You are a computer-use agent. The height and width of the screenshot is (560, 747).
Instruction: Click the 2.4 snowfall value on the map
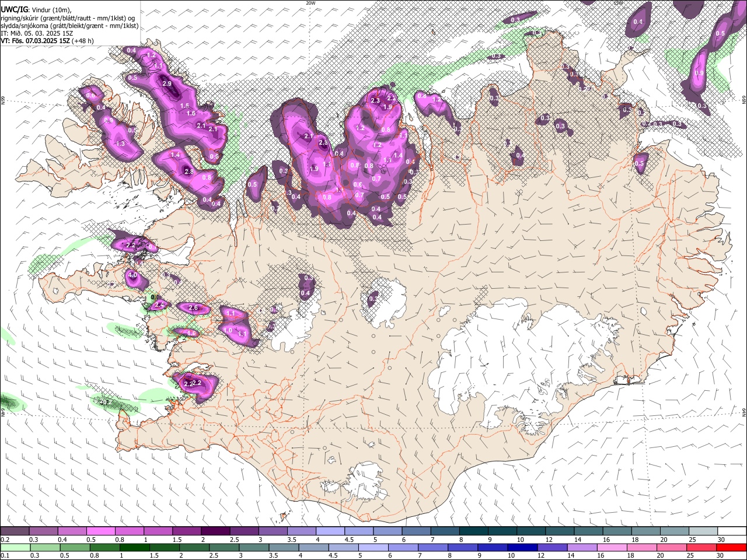(x=160, y=304)
